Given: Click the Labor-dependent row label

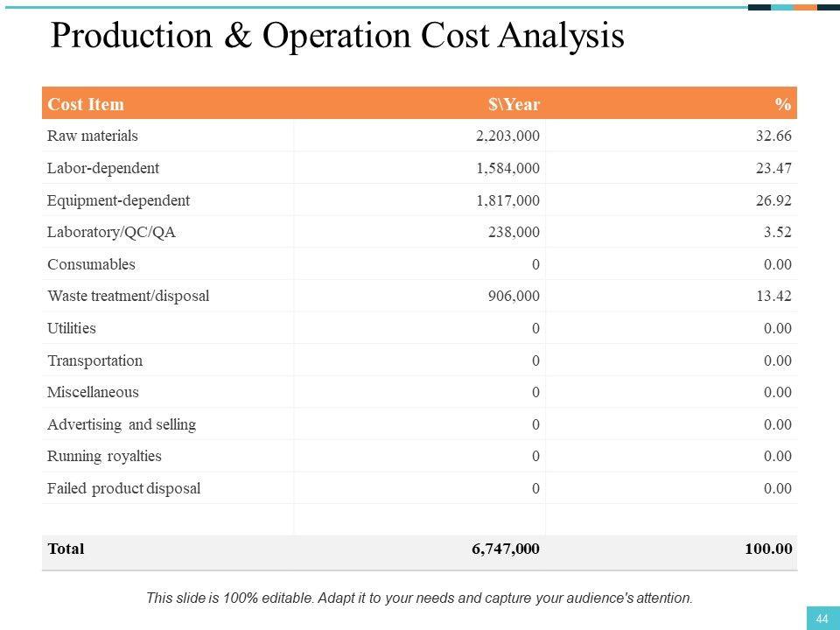Looking at the screenshot, I should coord(103,168).
